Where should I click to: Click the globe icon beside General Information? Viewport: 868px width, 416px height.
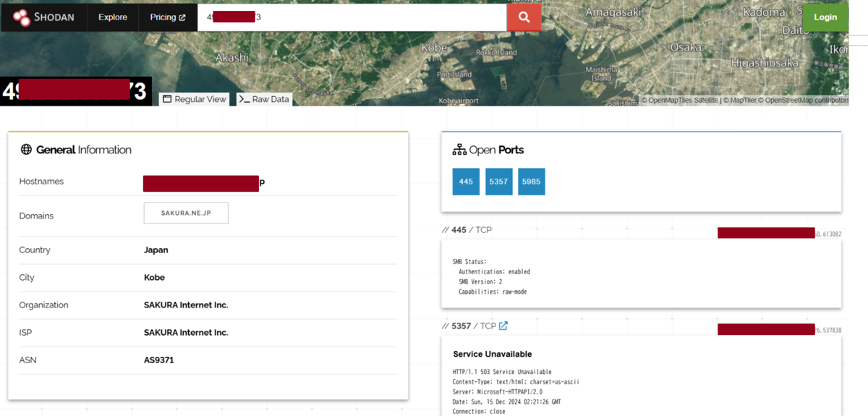coord(26,150)
